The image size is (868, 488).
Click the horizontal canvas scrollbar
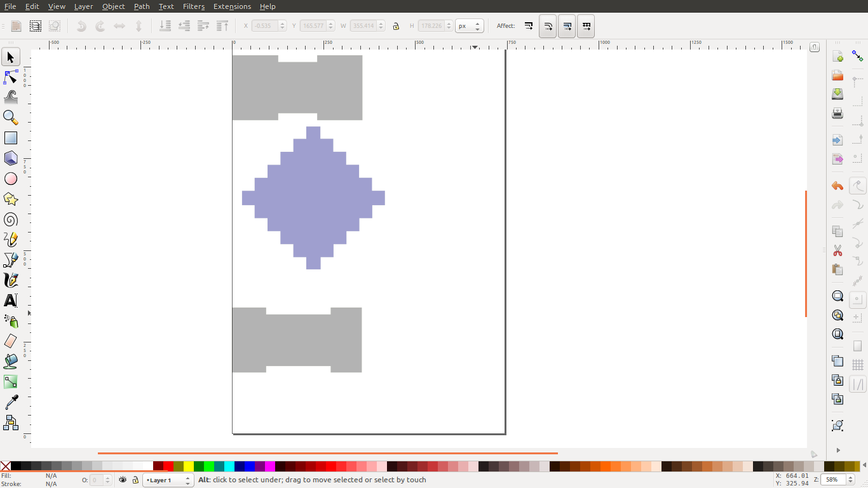click(x=328, y=453)
